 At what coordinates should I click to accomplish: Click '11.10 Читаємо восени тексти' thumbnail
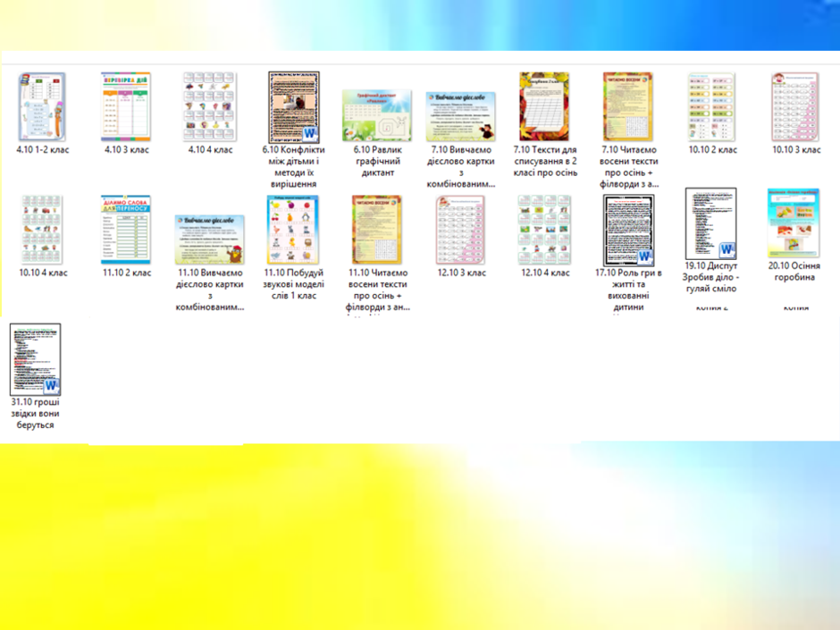377,230
